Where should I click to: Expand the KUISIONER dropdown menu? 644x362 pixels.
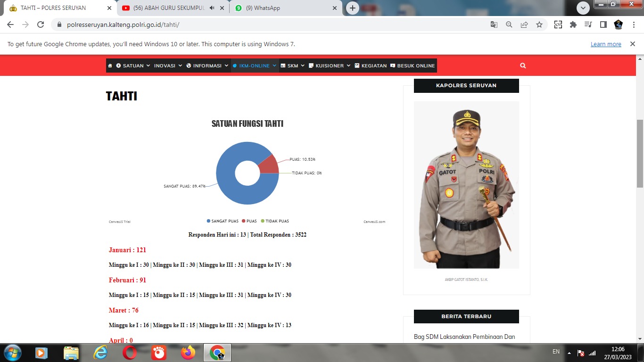point(330,66)
